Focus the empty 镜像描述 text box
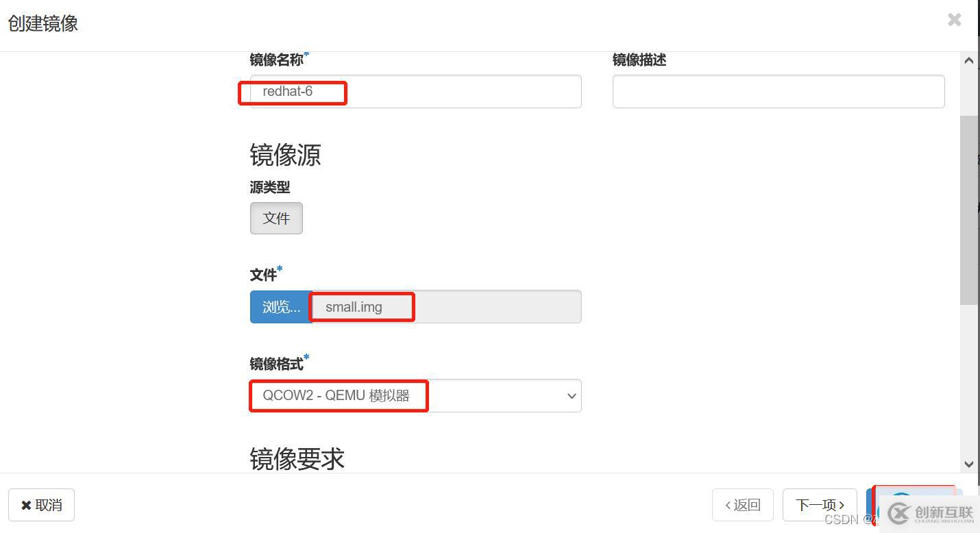The width and height of the screenshot is (980, 533). tap(778, 91)
